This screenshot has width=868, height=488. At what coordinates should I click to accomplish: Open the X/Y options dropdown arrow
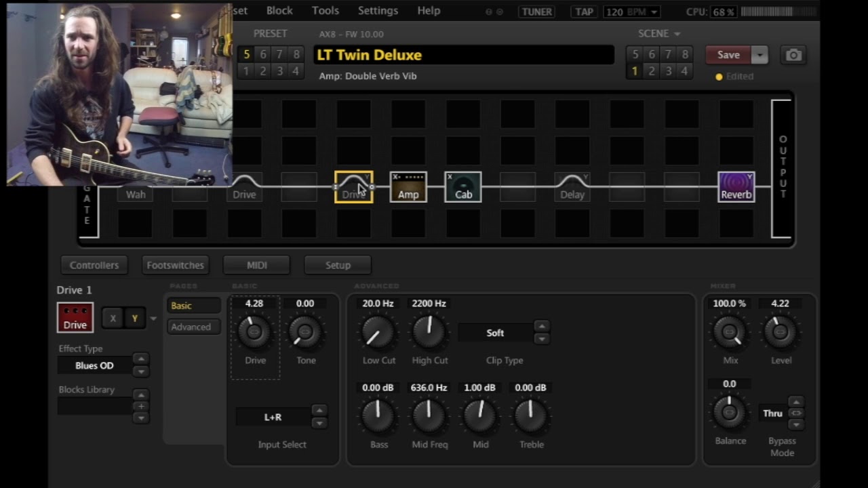(x=153, y=319)
